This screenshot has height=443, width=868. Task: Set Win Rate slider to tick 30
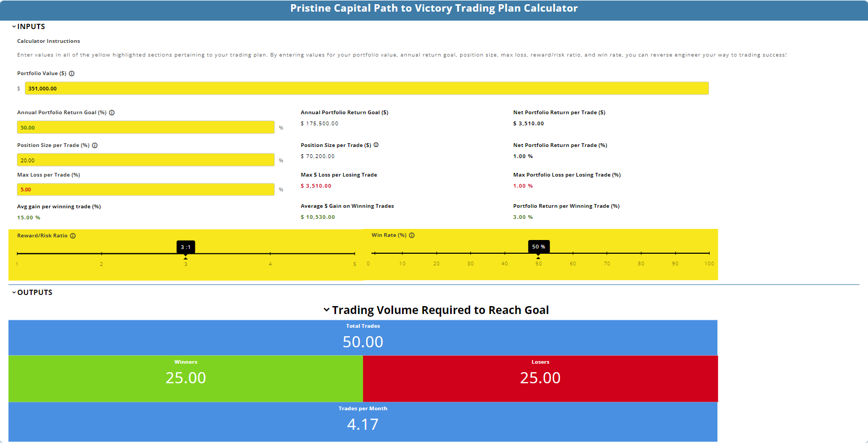(470, 253)
